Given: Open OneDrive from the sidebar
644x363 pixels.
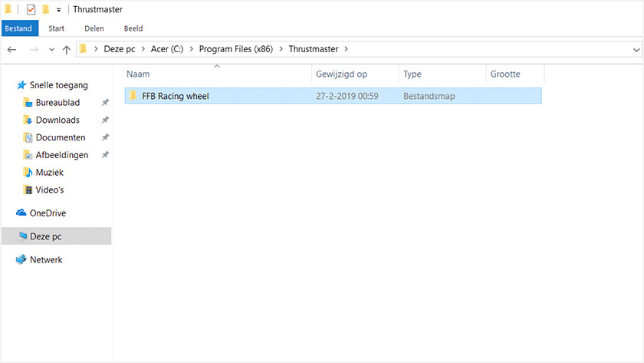Looking at the screenshot, I should [48, 213].
